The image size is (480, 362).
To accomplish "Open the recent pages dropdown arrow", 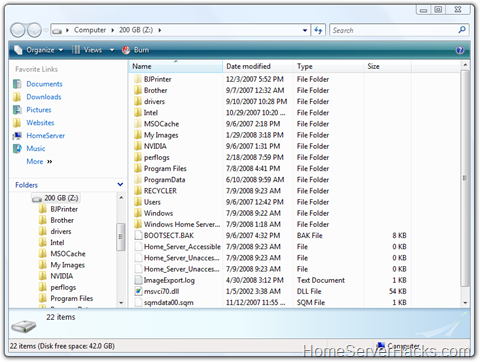I will tap(46, 30).
